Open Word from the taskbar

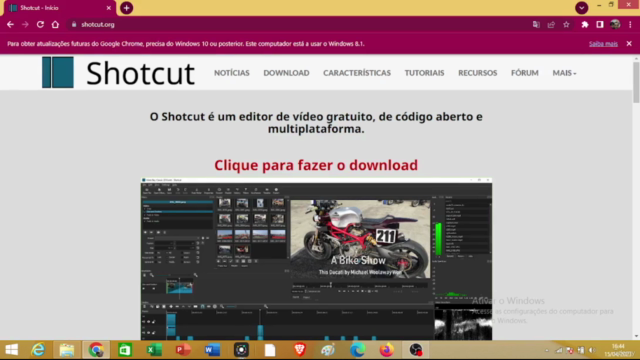(212, 350)
